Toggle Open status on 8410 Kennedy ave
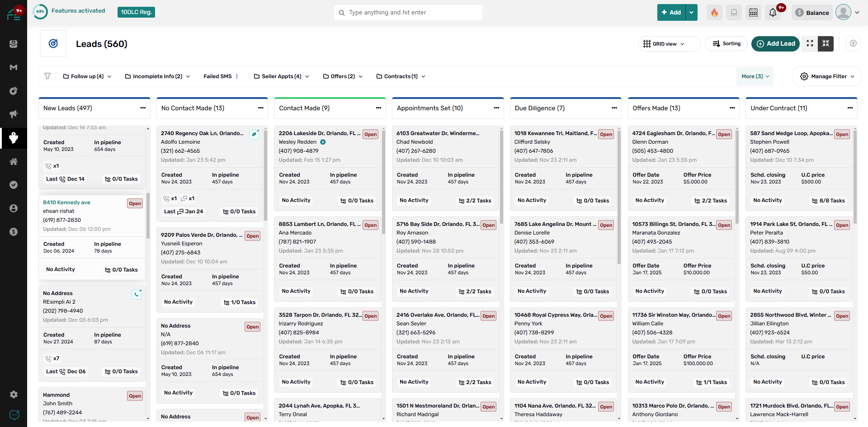Screen dimensions: 868x427 click(135, 203)
